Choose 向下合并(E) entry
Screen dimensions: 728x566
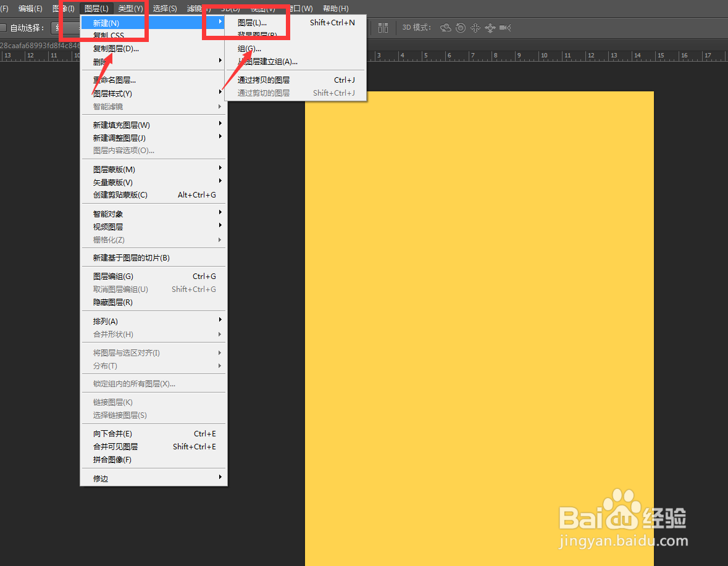coord(153,433)
